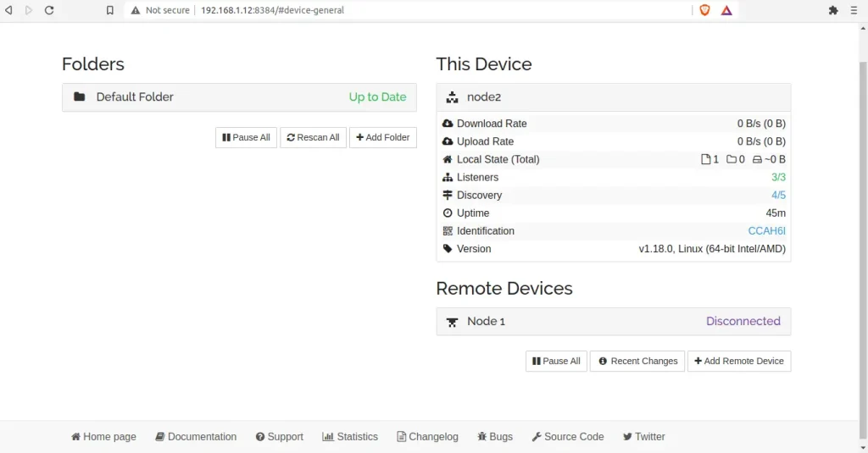Click the Upload Rate 0 B/s value
868x453 pixels.
[x=761, y=141]
